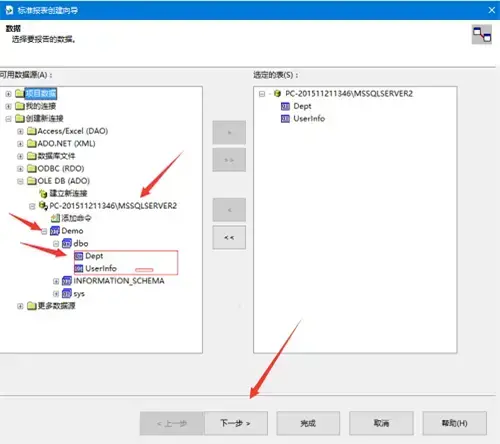
Task: Click the Access/Excel (DAO) folder icon
Action: point(32,131)
